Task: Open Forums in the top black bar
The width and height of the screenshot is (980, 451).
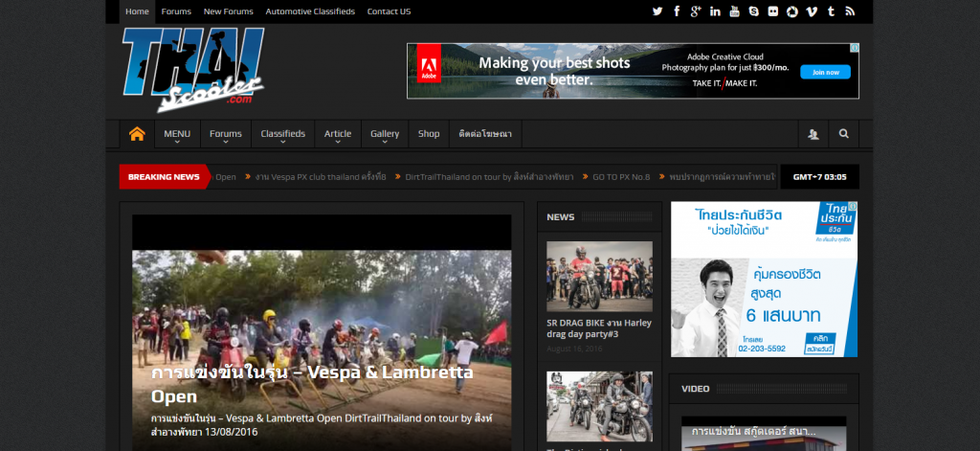Action: pyautogui.click(x=176, y=11)
